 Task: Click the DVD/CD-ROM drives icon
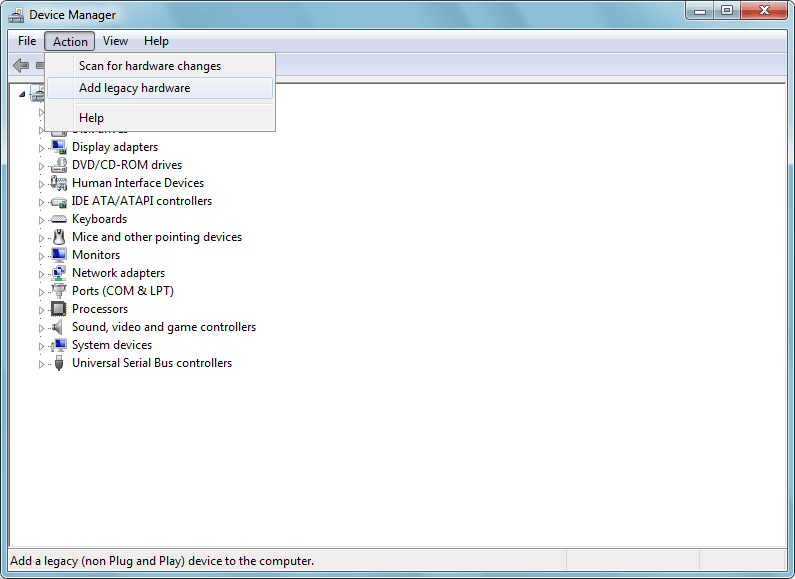point(59,165)
